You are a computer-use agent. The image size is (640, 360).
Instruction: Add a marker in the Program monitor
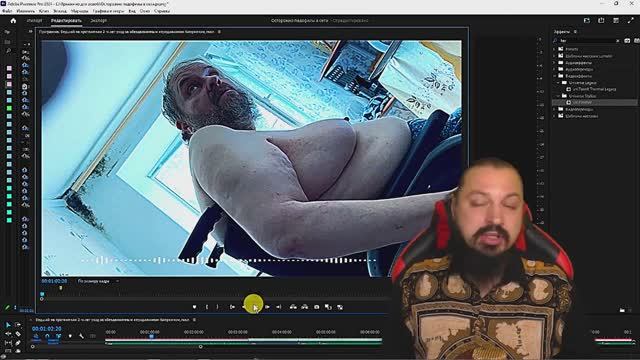point(194,307)
